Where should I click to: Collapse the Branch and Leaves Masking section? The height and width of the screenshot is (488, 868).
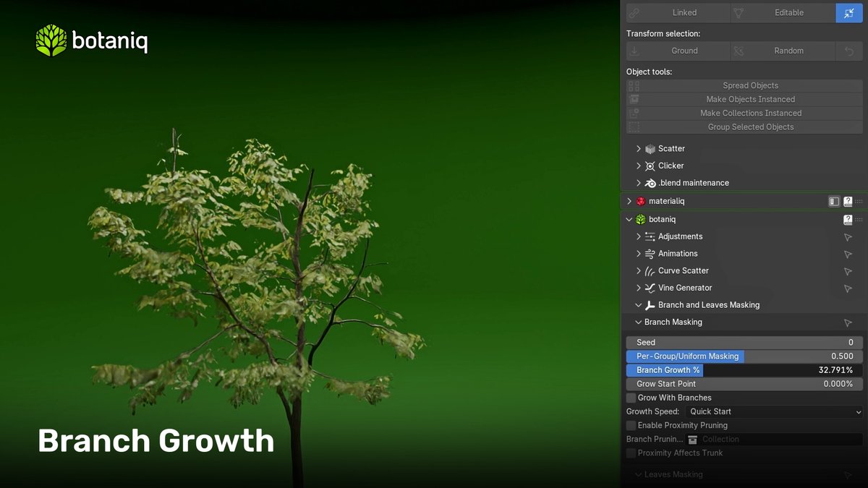click(639, 306)
